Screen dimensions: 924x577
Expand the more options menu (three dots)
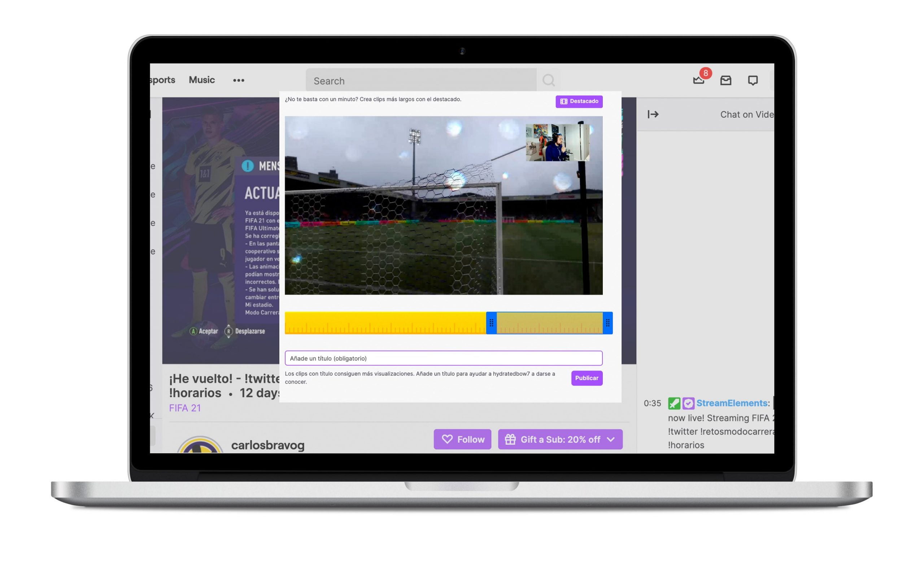[238, 79]
